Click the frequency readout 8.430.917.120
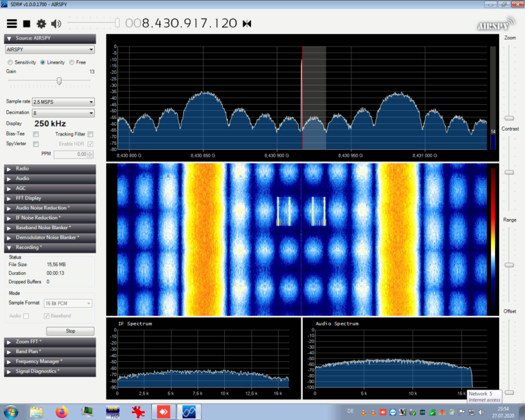This screenshot has width=525, height=420. pyautogui.click(x=180, y=23)
